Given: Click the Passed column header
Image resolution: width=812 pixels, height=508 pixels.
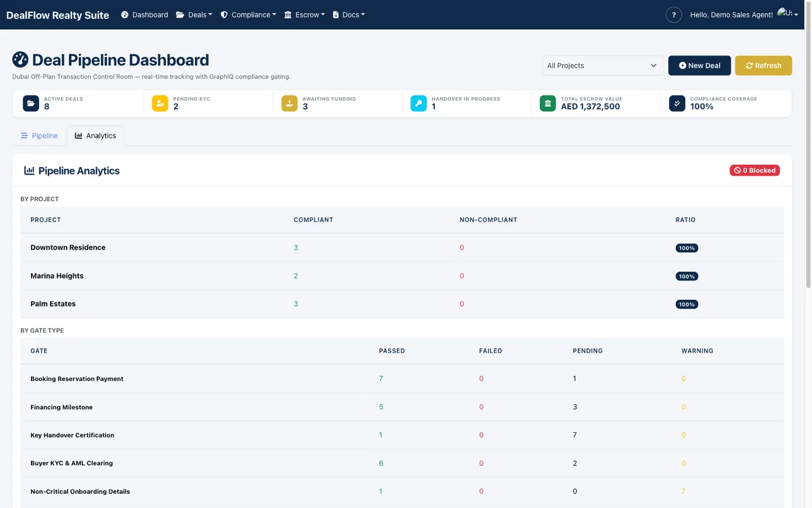Looking at the screenshot, I should click(x=392, y=351).
